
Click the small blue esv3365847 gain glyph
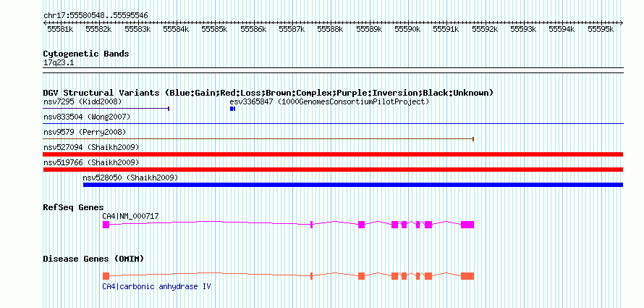click(232, 109)
